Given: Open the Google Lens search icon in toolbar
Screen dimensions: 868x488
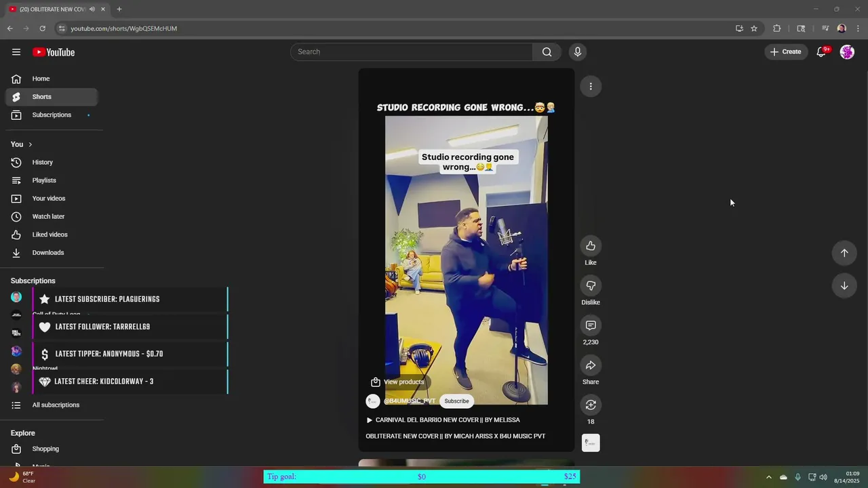Looking at the screenshot, I should (801, 28).
